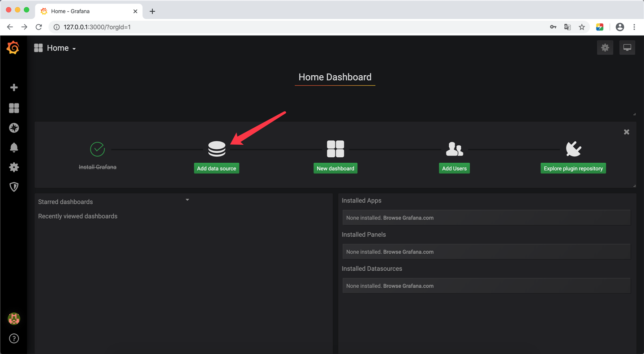644x354 pixels.
Task: Open a new browser tab
Action: click(152, 11)
